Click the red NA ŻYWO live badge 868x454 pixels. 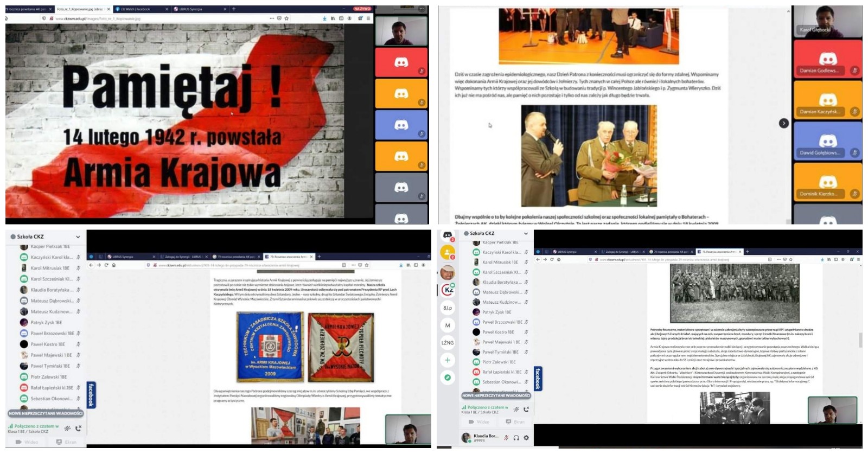pyautogui.click(x=361, y=9)
